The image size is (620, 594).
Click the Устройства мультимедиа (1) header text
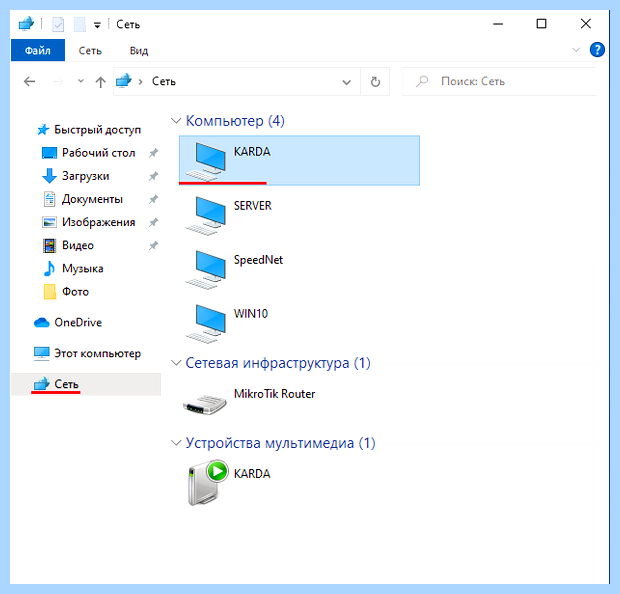pyautogui.click(x=280, y=443)
